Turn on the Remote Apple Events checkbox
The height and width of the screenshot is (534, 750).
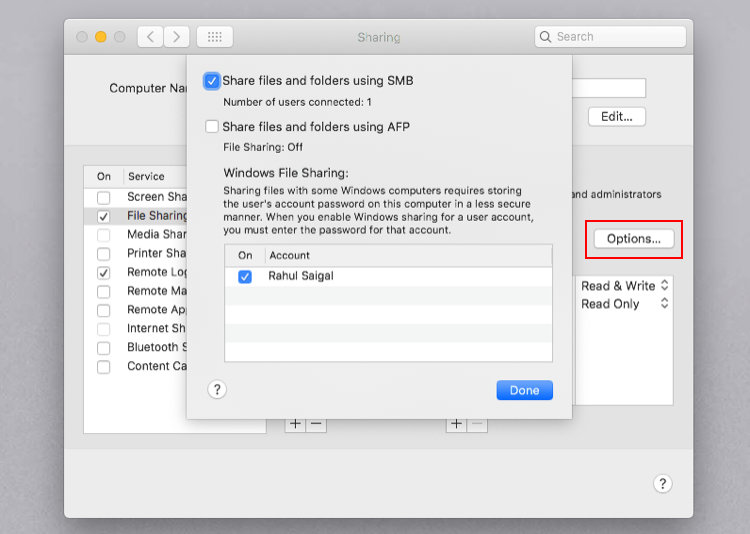[x=103, y=310]
